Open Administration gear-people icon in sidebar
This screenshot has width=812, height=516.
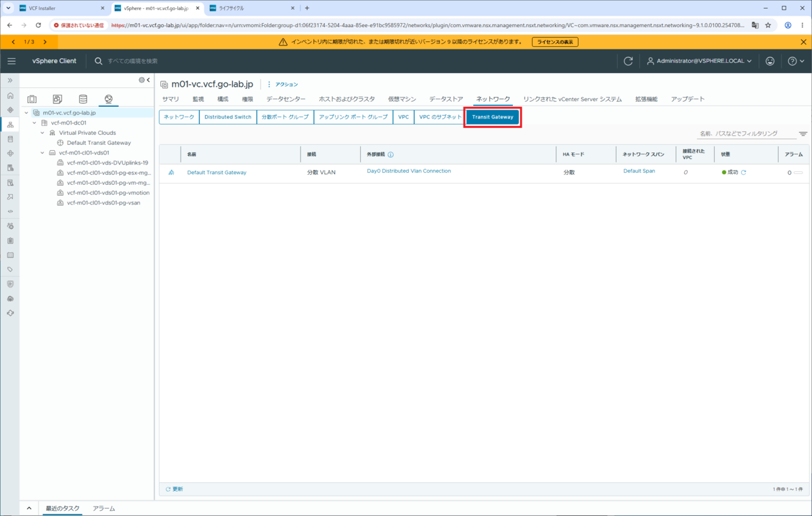tap(10, 225)
